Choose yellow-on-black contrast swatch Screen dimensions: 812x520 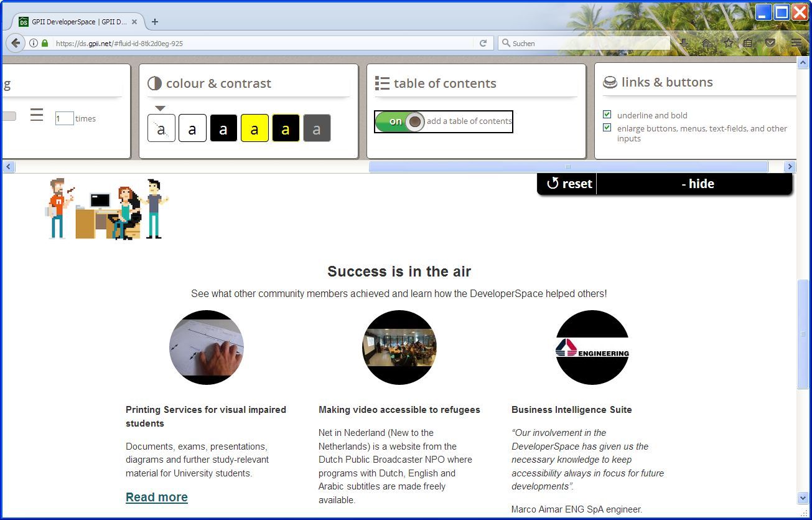286,128
